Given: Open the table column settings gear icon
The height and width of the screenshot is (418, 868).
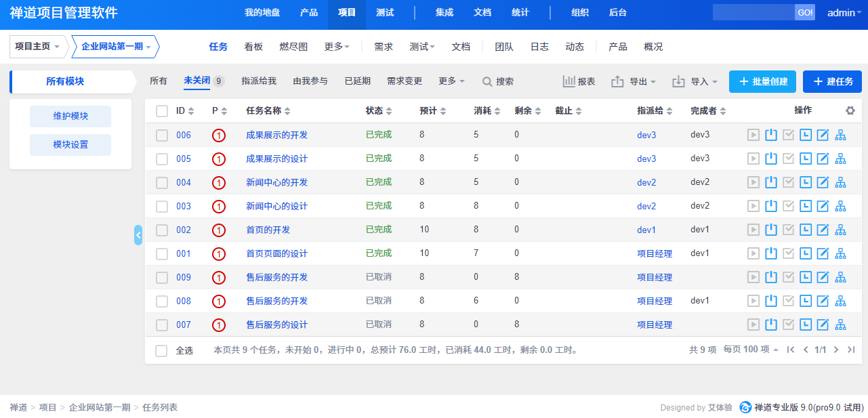Looking at the screenshot, I should tap(850, 110).
